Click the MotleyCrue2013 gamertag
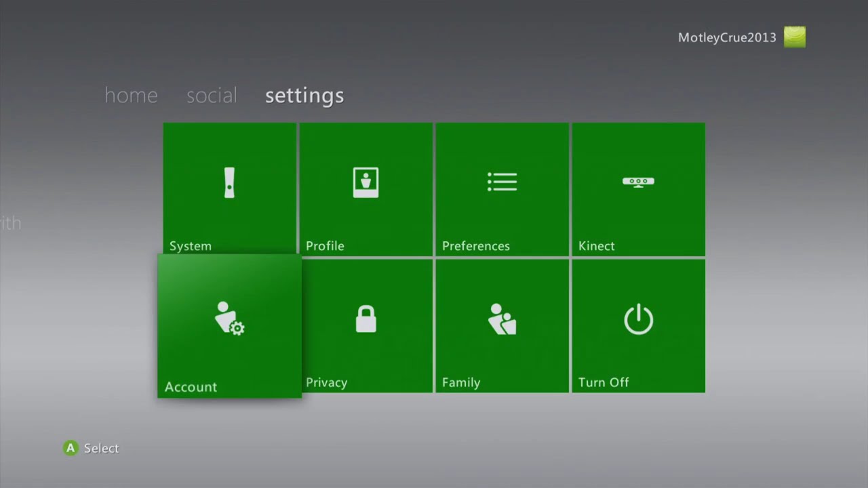The height and width of the screenshot is (488, 868). (727, 38)
